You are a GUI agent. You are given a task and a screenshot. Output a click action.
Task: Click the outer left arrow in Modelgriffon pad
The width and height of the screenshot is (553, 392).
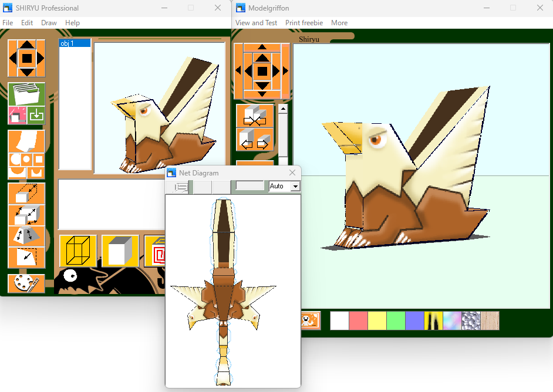(x=238, y=71)
